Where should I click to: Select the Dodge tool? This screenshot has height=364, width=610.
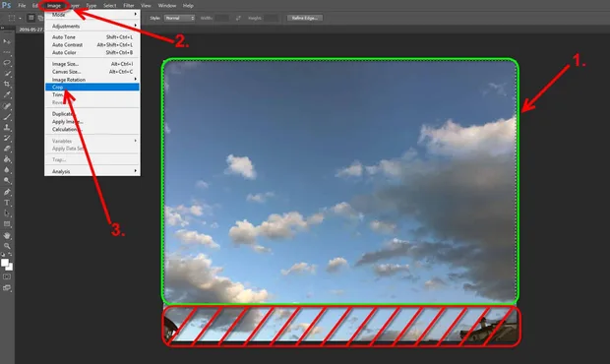(x=7, y=180)
